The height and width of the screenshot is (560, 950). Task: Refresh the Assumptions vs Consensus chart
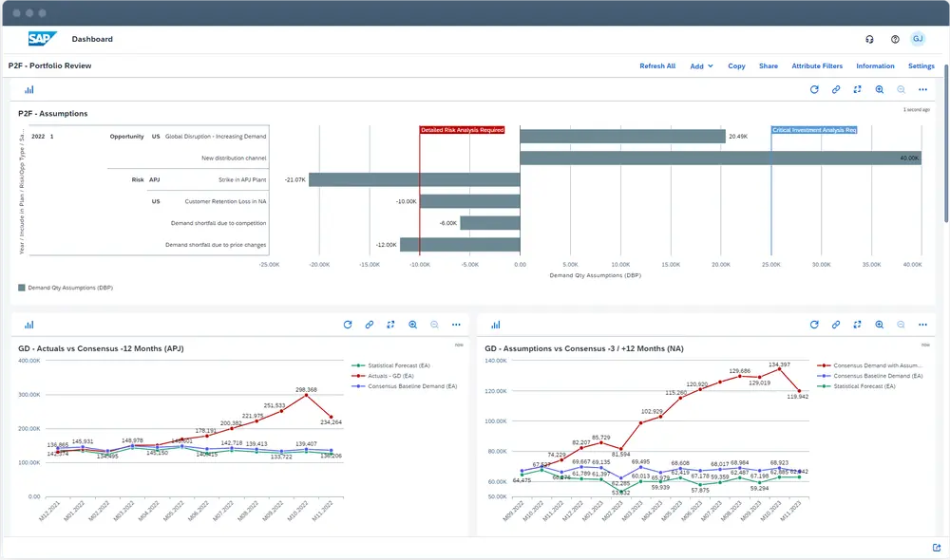point(814,325)
